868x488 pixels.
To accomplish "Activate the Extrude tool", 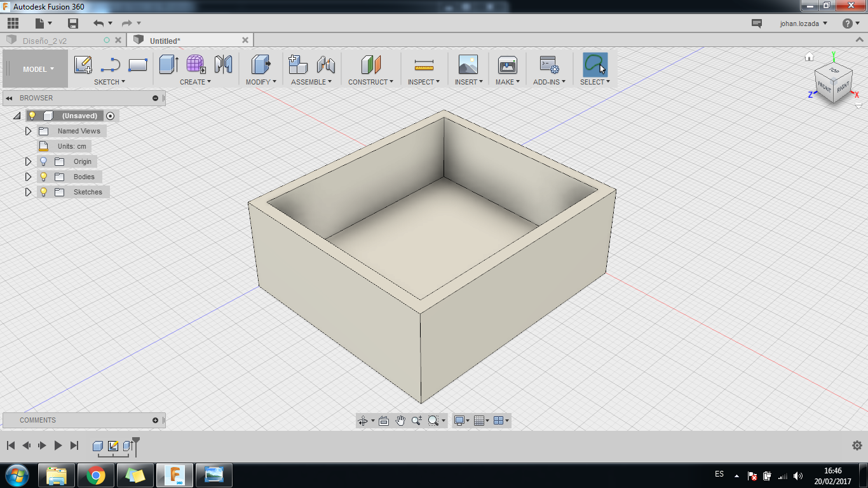I will (169, 65).
